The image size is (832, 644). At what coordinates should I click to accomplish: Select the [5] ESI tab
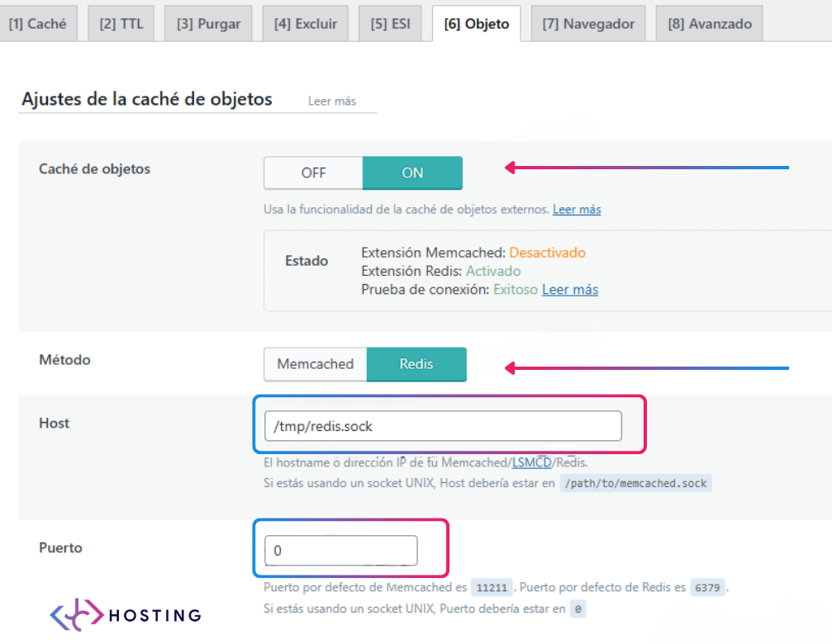click(390, 24)
